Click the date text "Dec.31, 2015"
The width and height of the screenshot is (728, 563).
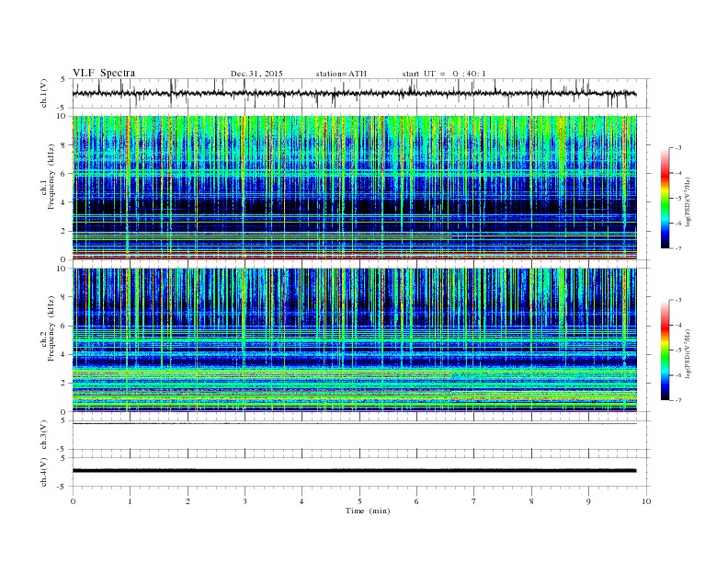coord(256,74)
